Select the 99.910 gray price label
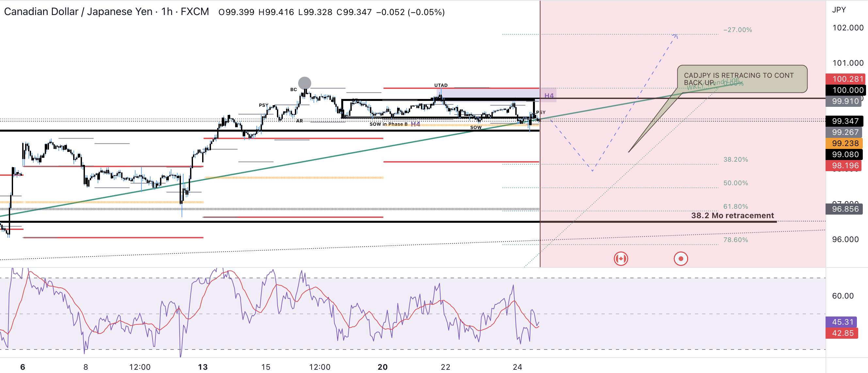Image resolution: width=868 pixels, height=373 pixels. 844,101
